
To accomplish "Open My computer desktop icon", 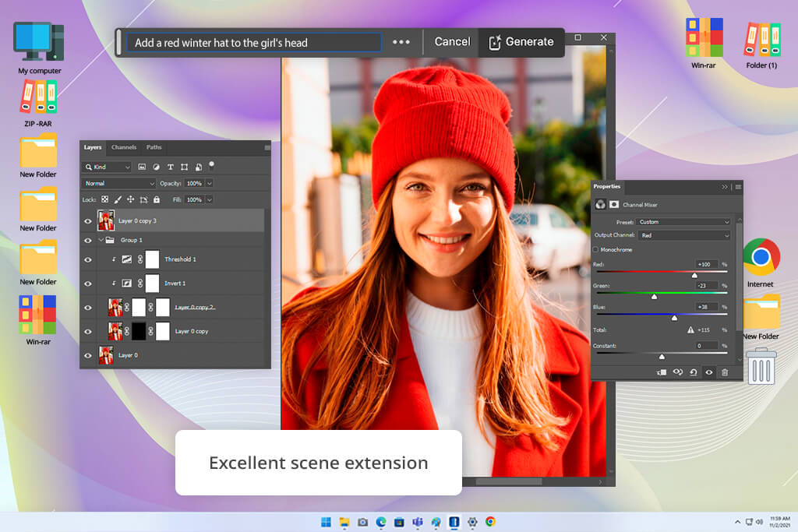I will [x=39, y=48].
